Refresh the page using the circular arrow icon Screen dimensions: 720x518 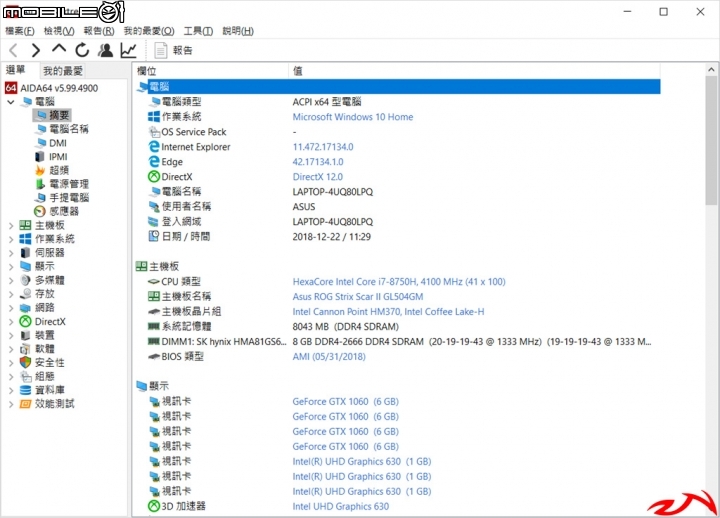click(x=82, y=50)
